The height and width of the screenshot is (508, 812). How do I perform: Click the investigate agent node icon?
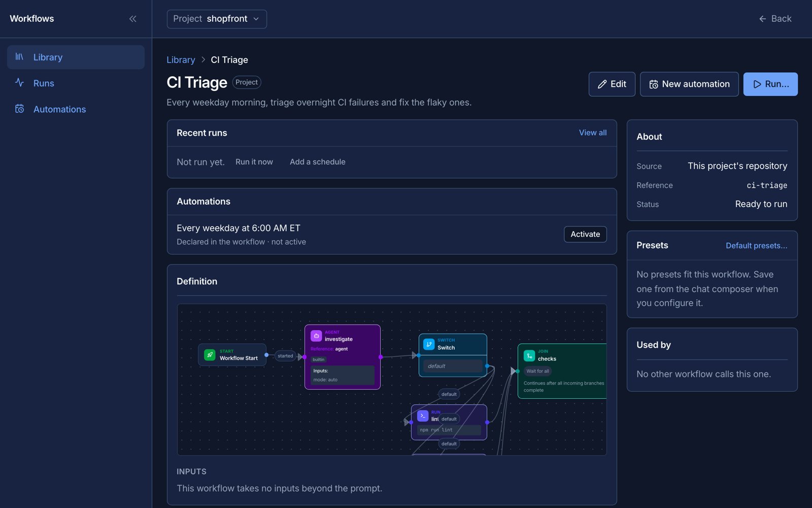[x=316, y=336]
